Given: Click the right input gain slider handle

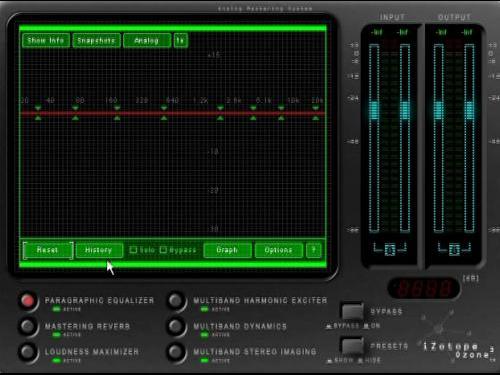Looking at the screenshot, I should point(405,110).
